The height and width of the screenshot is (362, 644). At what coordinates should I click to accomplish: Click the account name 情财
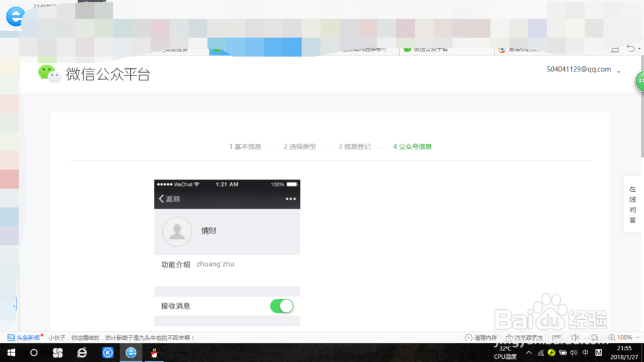(209, 231)
